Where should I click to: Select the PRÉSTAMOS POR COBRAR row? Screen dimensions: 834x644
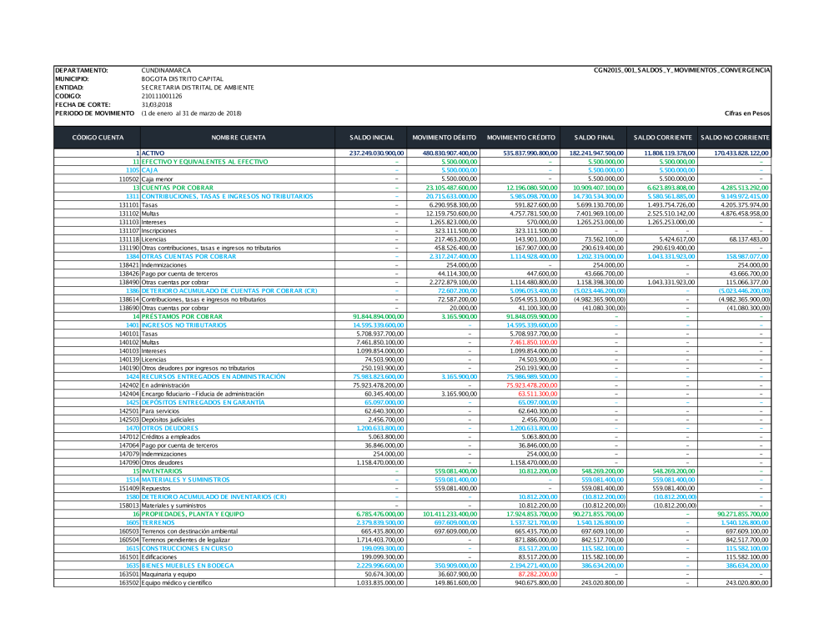click(x=182, y=317)
